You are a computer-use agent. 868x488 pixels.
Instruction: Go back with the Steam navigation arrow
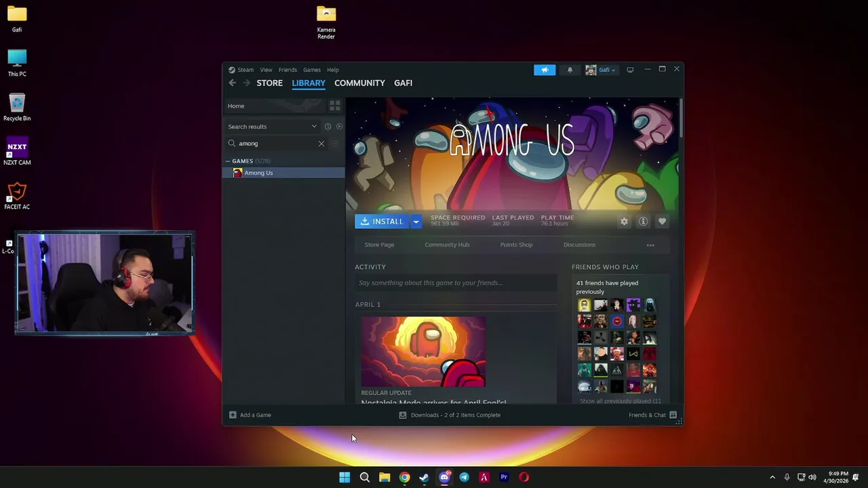point(232,83)
